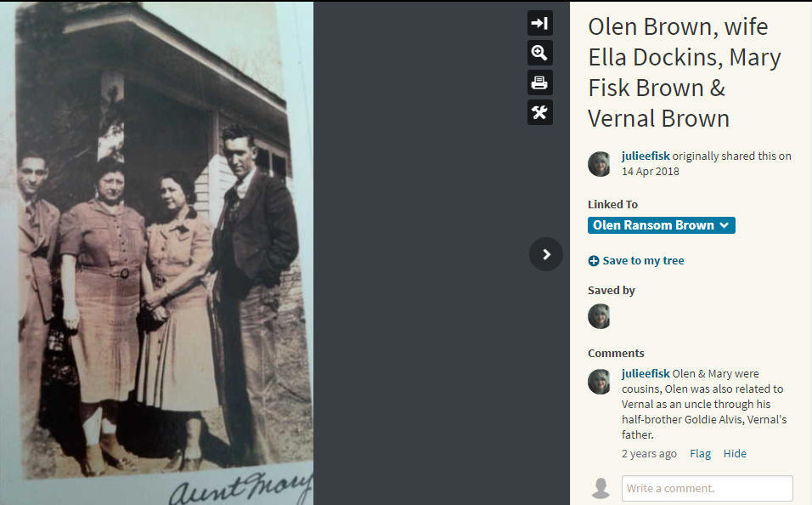812x505 pixels.
Task: Expand the Olen Ransom Brown dropdown
Action: point(662,225)
